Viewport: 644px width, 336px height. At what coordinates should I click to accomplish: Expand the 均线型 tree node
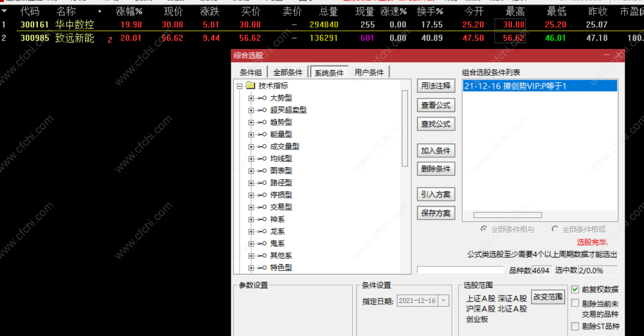coord(251,159)
